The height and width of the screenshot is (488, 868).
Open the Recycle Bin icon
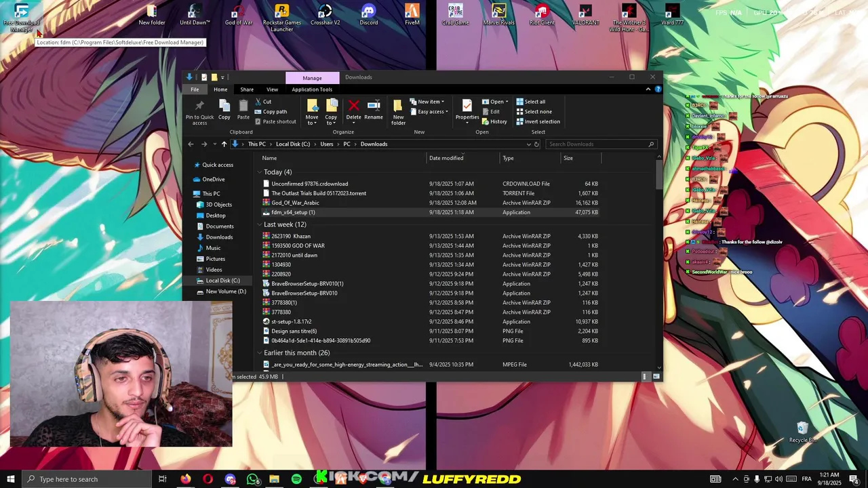803,432
